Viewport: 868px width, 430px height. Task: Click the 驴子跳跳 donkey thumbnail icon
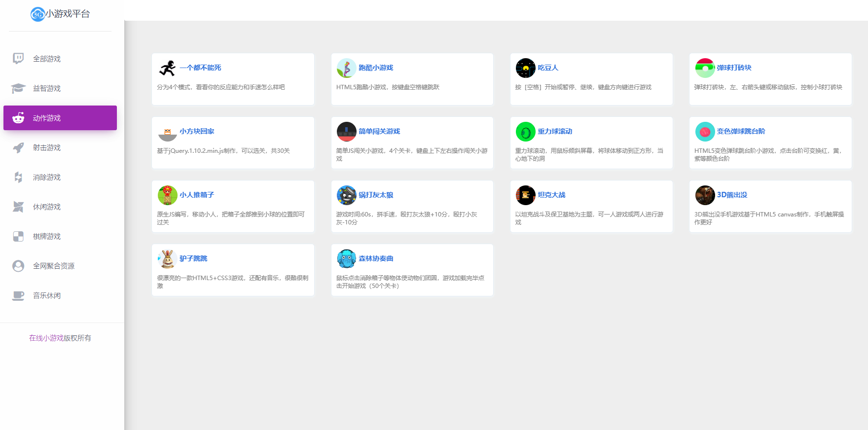pyautogui.click(x=167, y=259)
